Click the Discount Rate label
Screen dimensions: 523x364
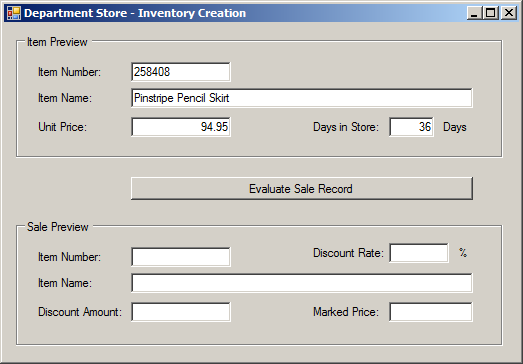click(348, 253)
